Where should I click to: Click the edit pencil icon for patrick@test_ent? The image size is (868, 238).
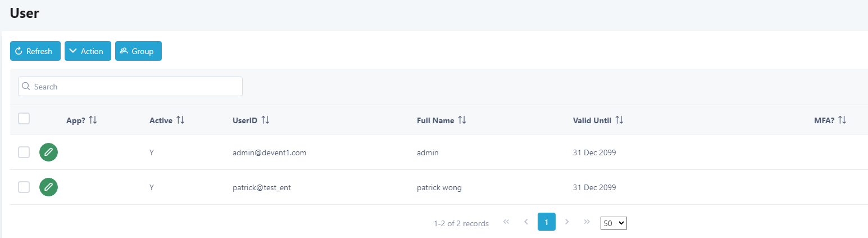point(48,187)
